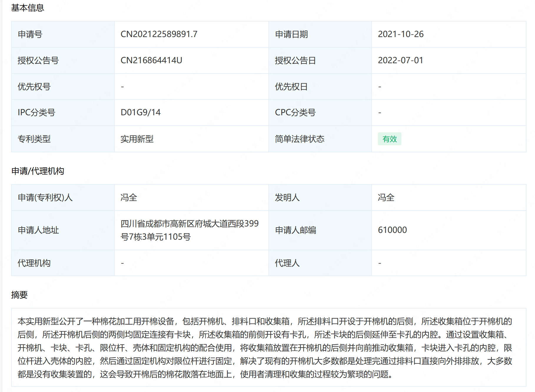This screenshot has height=392, width=535.
Task: Select the applicant address in 成都市高新区
Action: [x=190, y=230]
